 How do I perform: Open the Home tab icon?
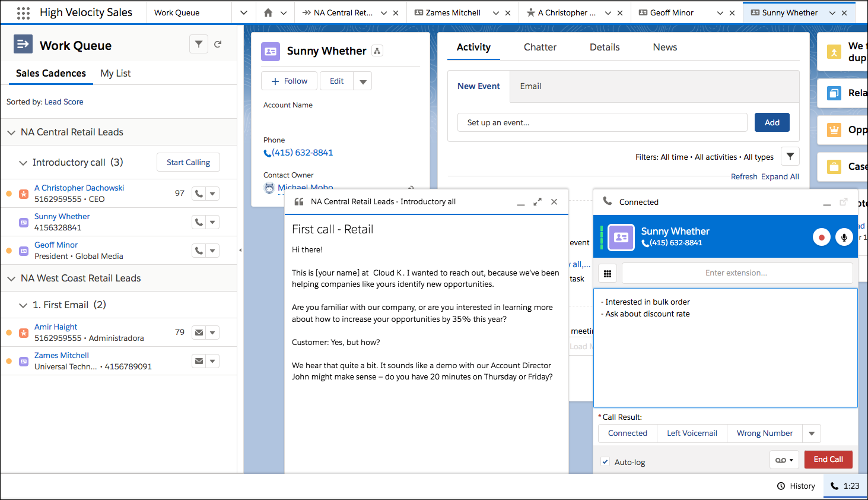pos(268,12)
